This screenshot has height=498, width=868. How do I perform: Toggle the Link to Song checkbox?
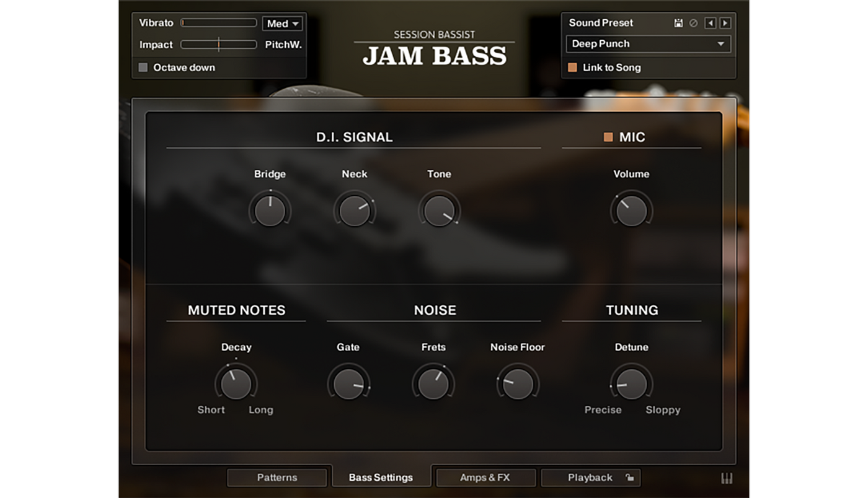572,68
